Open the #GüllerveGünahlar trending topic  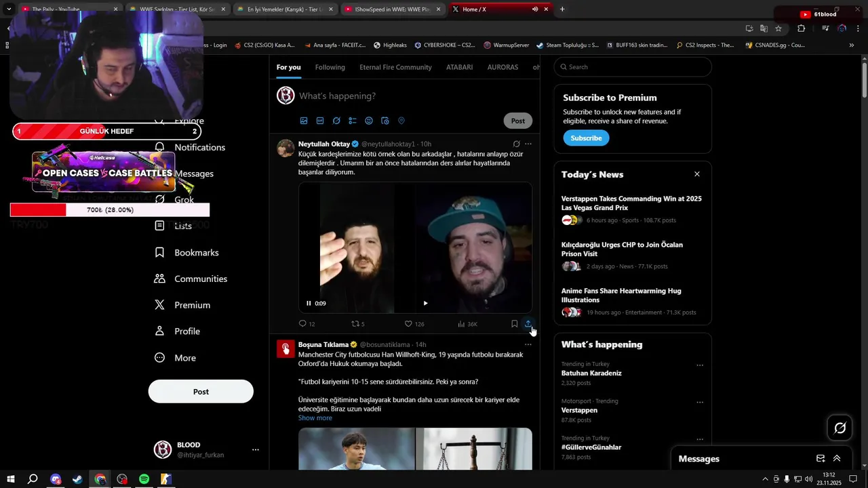(x=591, y=447)
